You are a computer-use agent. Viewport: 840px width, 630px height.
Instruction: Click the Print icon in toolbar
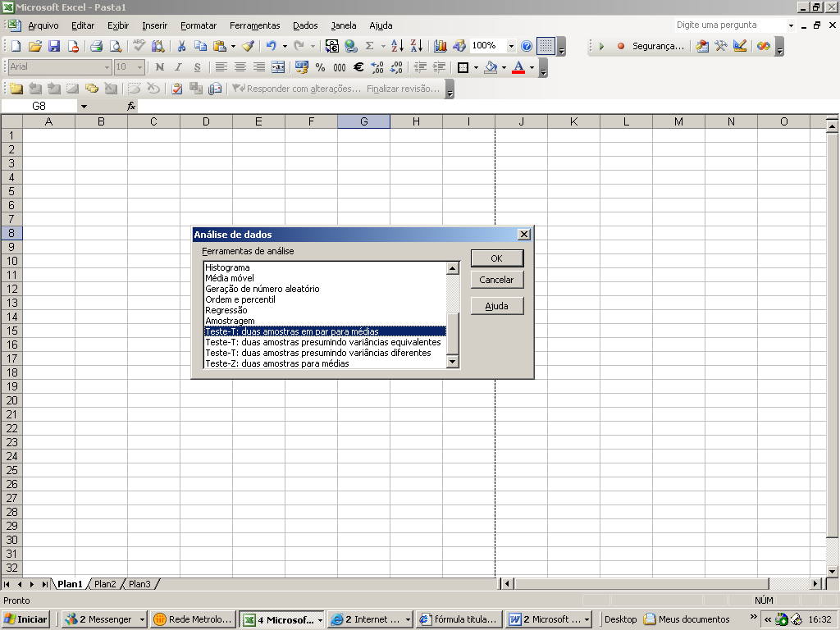(x=96, y=46)
